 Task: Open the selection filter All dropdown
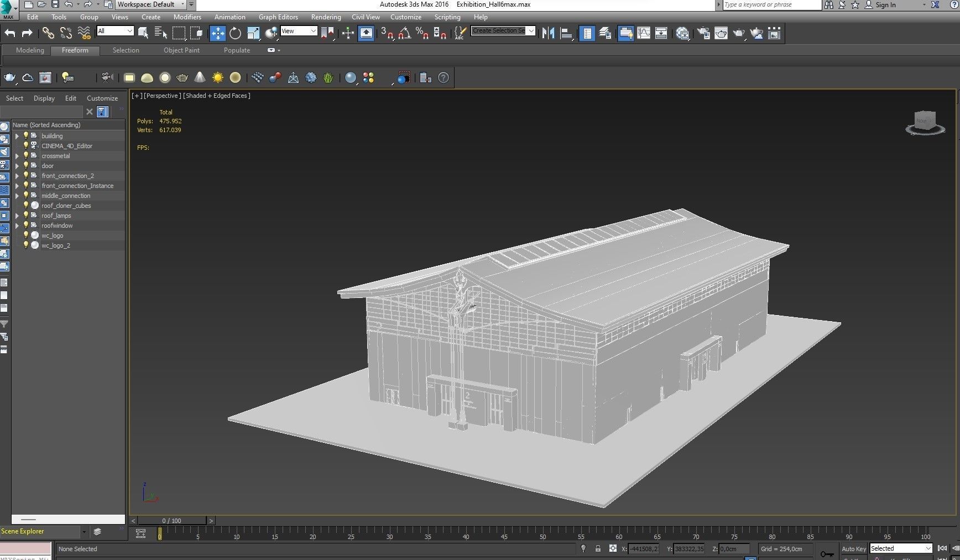pyautogui.click(x=115, y=31)
